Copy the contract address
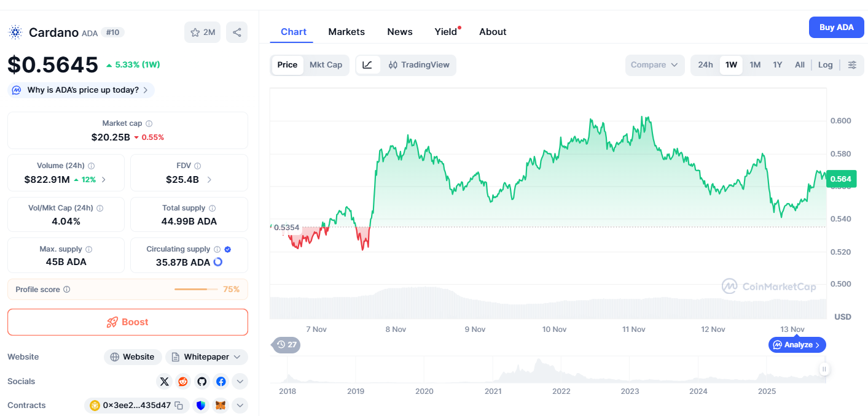The height and width of the screenshot is (416, 868). click(x=179, y=406)
